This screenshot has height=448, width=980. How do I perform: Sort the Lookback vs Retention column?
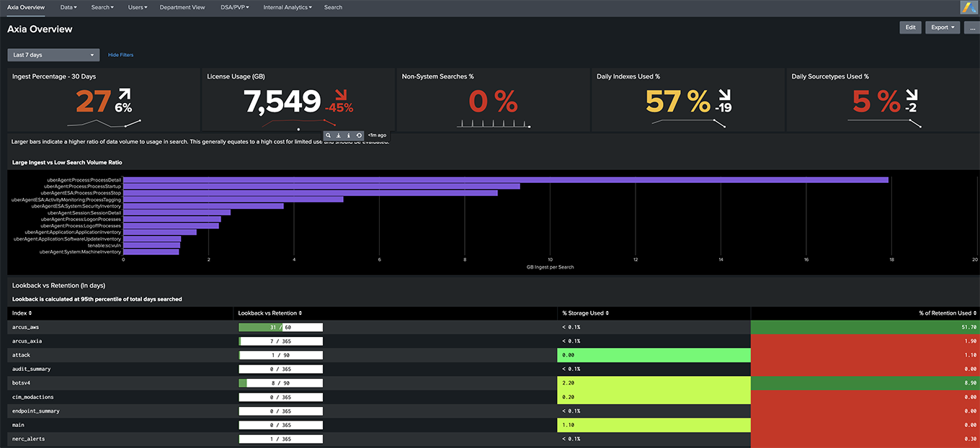point(269,313)
